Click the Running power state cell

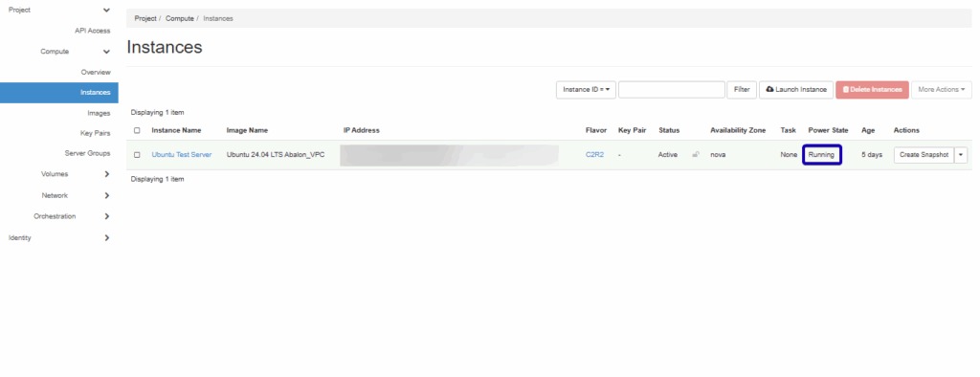tap(821, 154)
